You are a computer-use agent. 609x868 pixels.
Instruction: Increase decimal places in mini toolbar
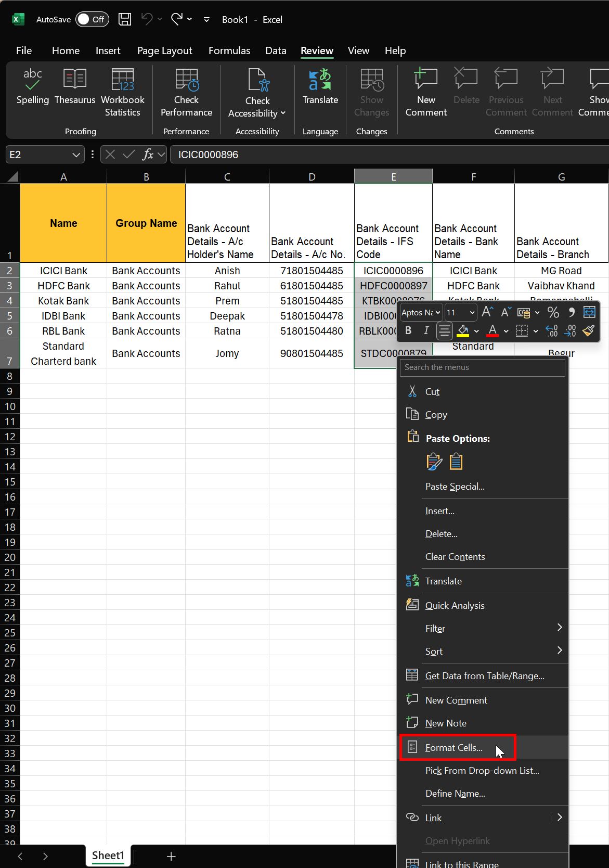(552, 330)
